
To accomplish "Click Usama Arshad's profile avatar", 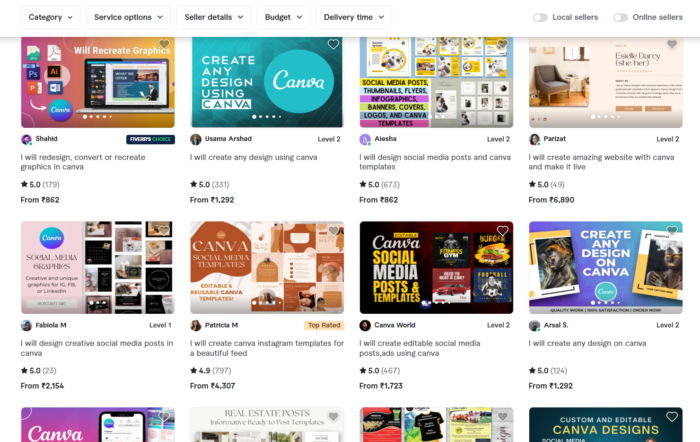I will click(196, 139).
